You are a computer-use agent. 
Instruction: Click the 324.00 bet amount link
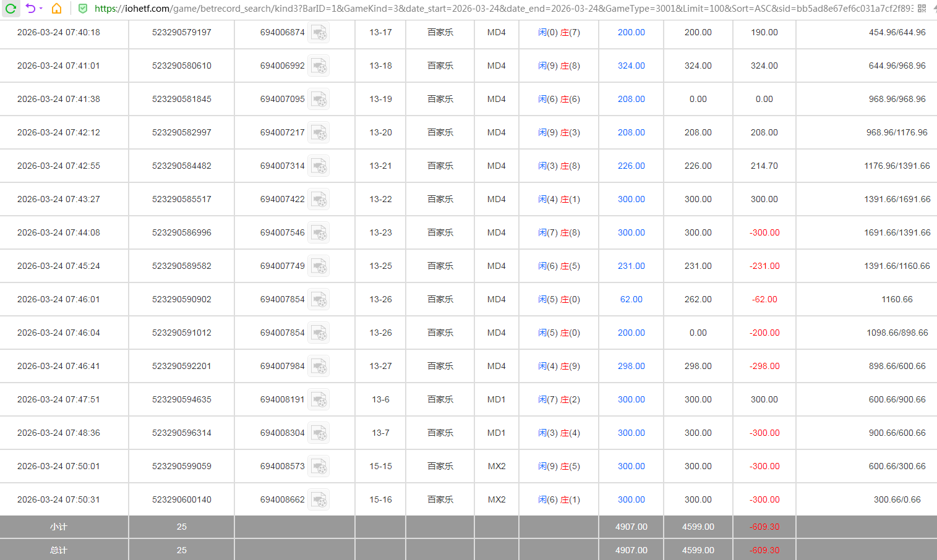pyautogui.click(x=631, y=66)
